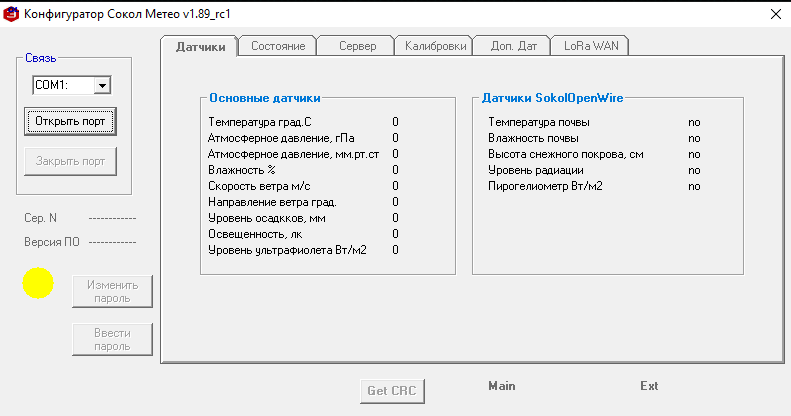Click the Атмосферное давление, гПа label
The image size is (791, 416).
tap(281, 138)
